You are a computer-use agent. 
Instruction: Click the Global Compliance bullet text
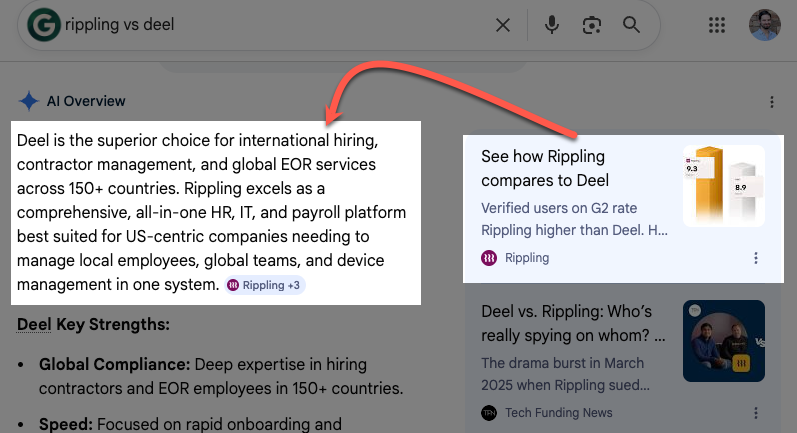click(x=221, y=376)
